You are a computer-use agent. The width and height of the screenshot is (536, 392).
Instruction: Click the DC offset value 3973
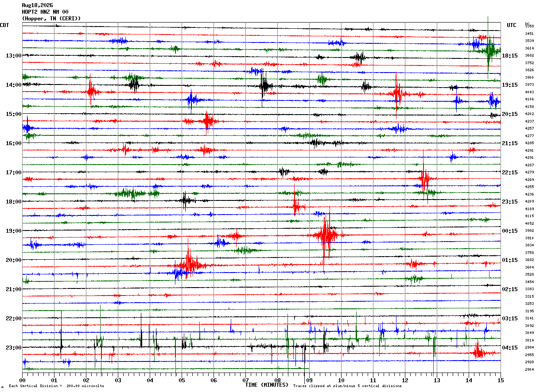click(529, 85)
